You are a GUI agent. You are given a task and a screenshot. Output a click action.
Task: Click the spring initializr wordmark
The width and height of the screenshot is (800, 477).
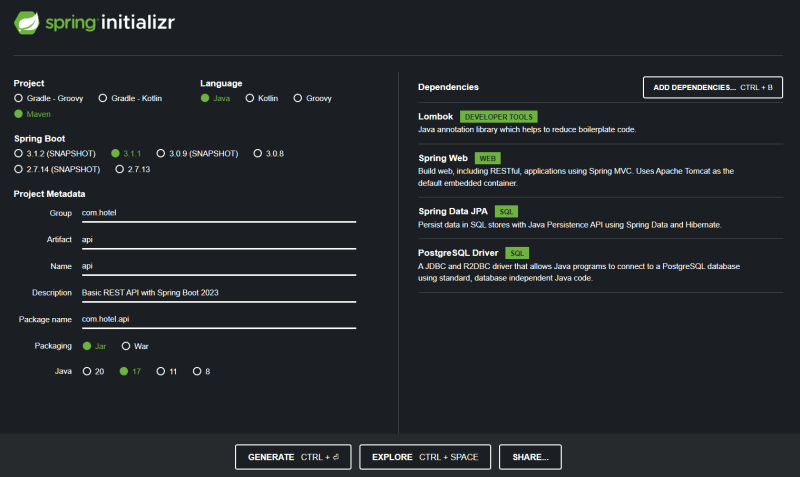pyautogui.click(x=110, y=22)
